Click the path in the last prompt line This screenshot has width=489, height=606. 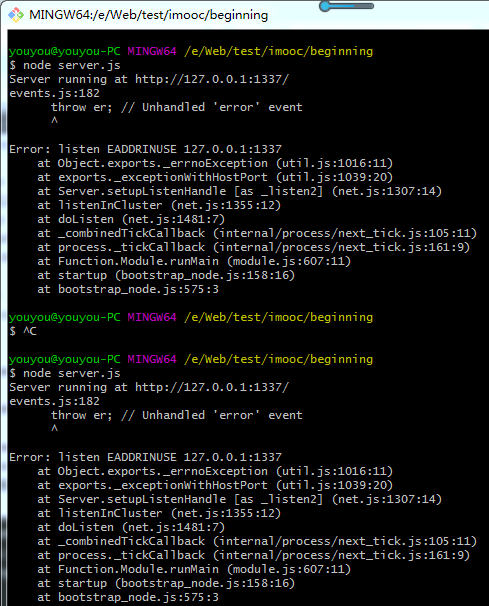[278, 359]
